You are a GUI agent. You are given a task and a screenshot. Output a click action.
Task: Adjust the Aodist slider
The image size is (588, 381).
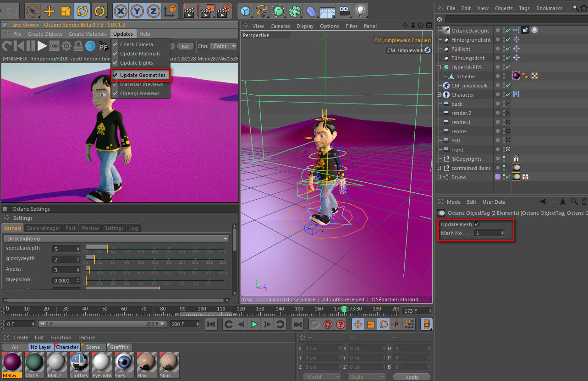pyautogui.click(x=154, y=270)
